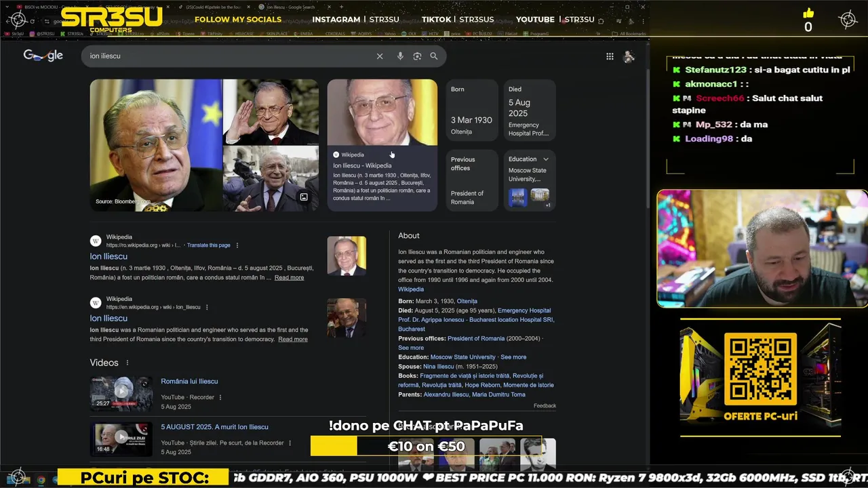Open the thumbnail beside ro.wikipedia result
This screenshot has width=868, height=488.
pos(347,256)
